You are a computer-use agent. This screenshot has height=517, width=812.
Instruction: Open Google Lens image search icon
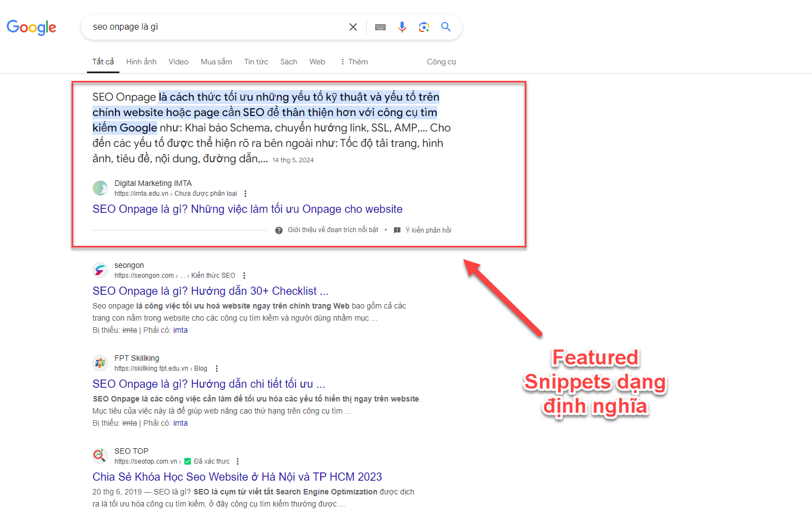point(424,27)
